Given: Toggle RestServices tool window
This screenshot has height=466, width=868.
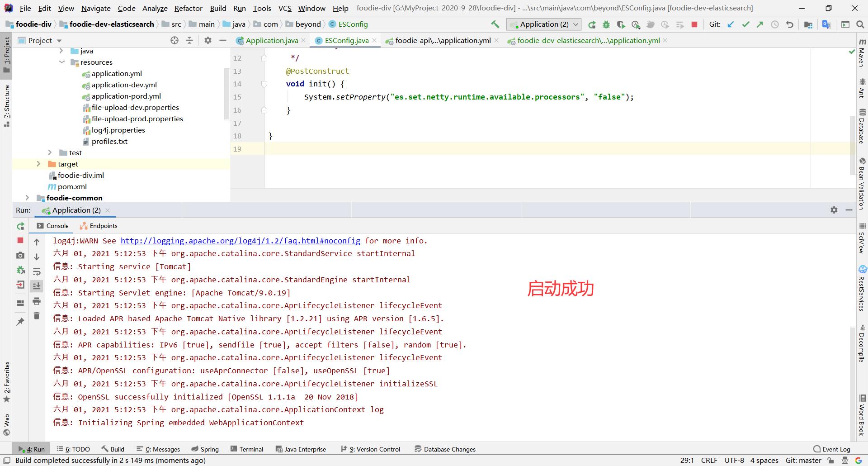Looking at the screenshot, I should pos(862,289).
